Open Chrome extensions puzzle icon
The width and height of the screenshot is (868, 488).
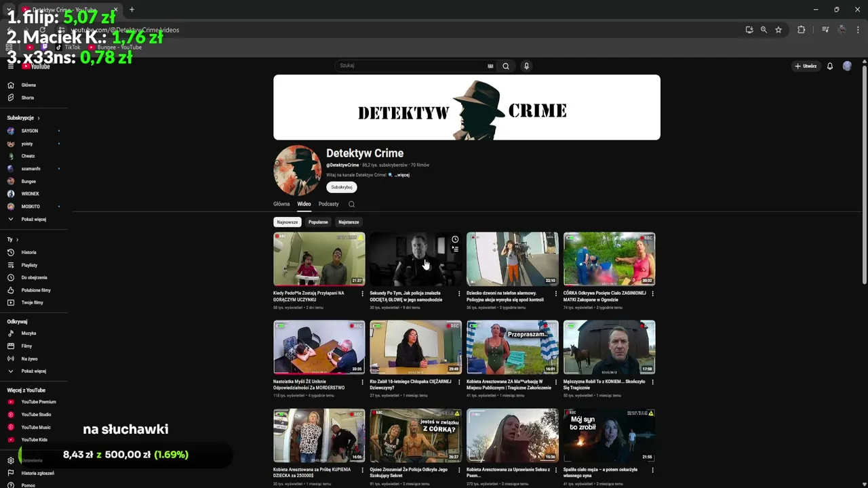[802, 30]
